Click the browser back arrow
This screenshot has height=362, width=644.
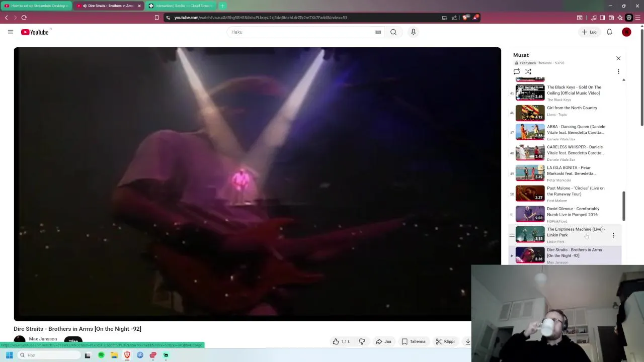pos(6,18)
